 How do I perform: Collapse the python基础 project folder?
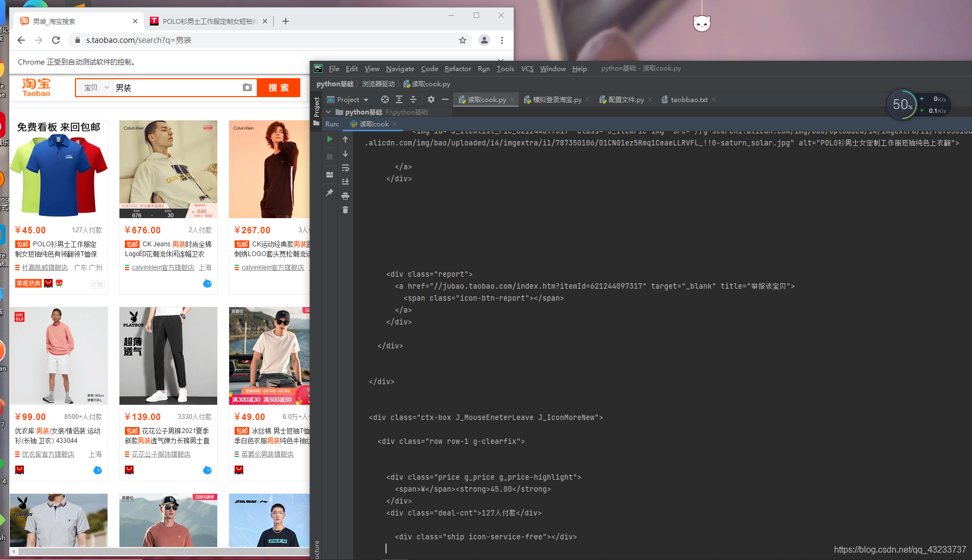tap(328, 112)
